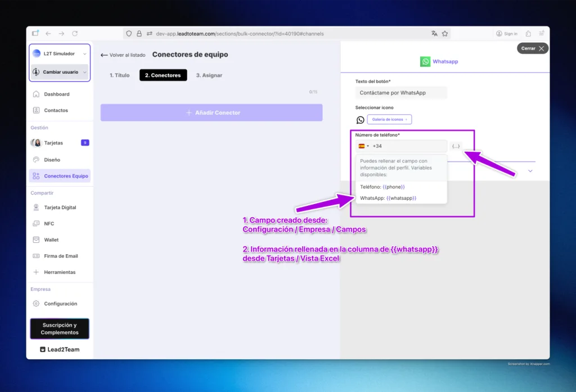This screenshot has width=576, height=392.
Task: Click the browser forward arrow
Action: (x=61, y=33)
